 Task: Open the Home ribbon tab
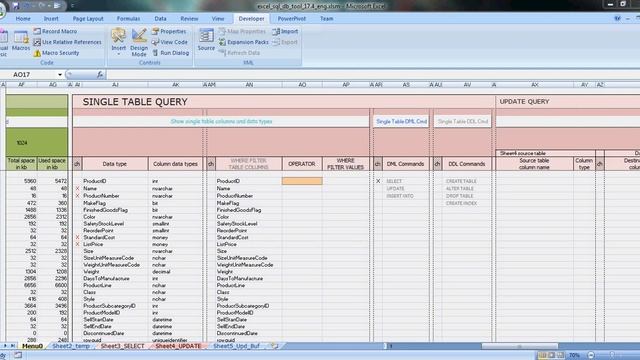(x=23, y=19)
